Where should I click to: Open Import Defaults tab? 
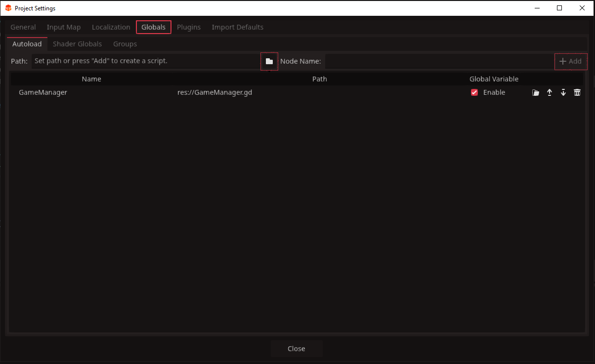238,27
